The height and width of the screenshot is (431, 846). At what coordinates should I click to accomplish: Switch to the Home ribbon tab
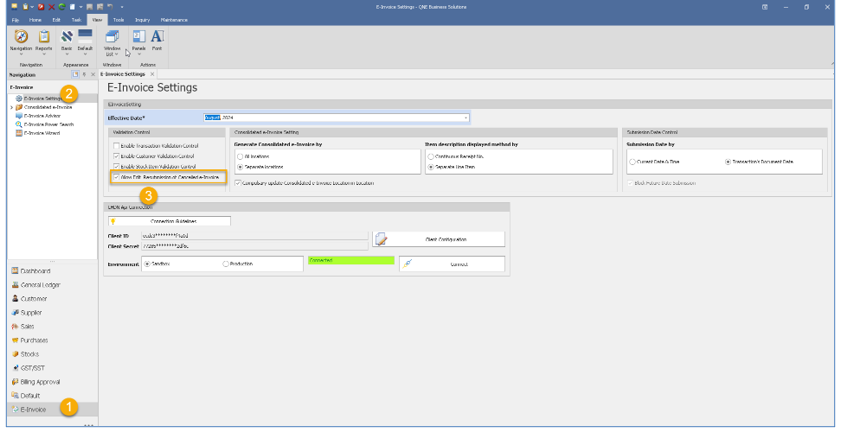(35, 20)
